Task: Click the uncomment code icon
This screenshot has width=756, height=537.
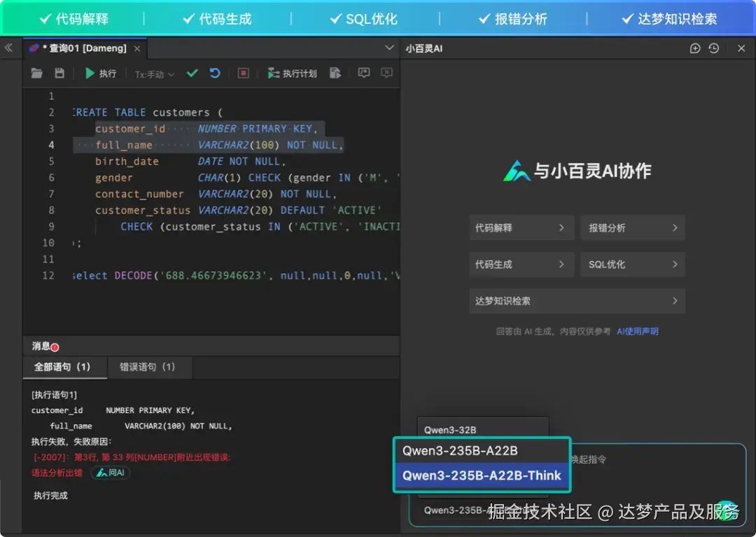Action: (386, 73)
